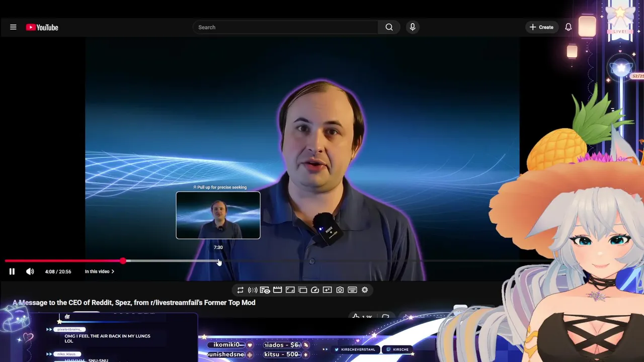Click the 7:30 seek preview thumbnail
Viewport: 644px width, 362px height.
click(x=218, y=215)
